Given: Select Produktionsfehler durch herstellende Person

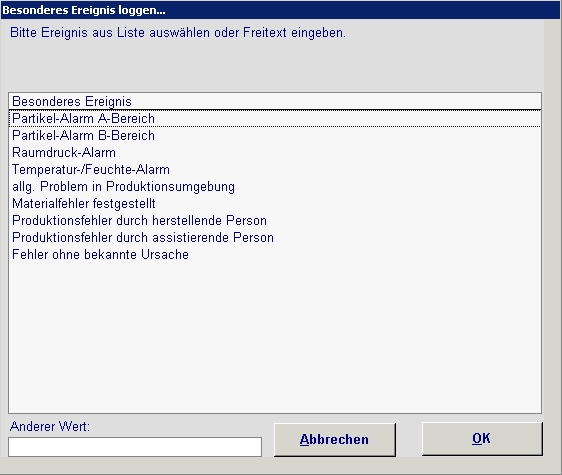Looking at the screenshot, I should pyautogui.click(x=275, y=220).
